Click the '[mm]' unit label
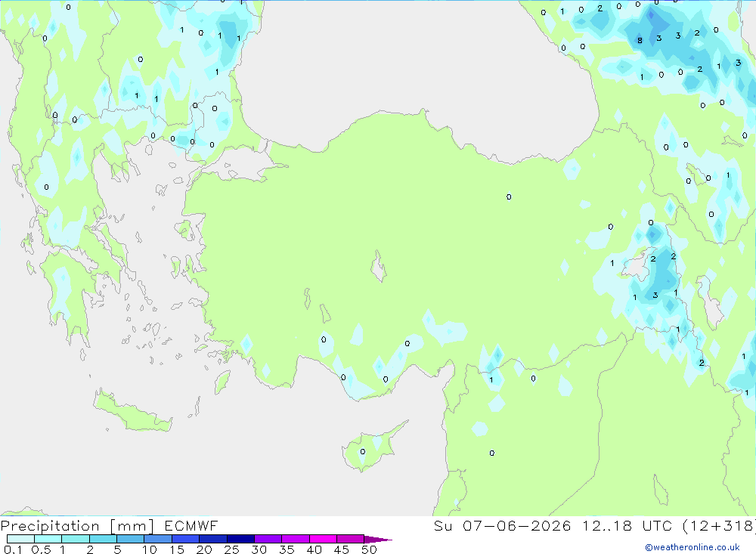 [x=132, y=526]
